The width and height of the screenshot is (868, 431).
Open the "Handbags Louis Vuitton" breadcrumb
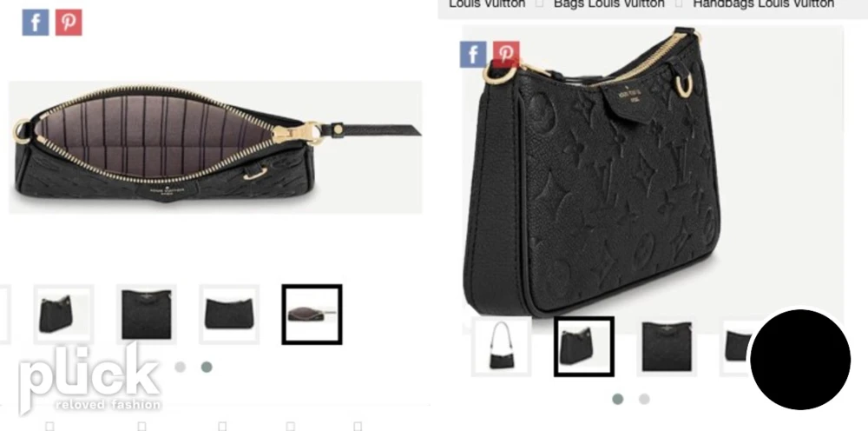coord(763,3)
